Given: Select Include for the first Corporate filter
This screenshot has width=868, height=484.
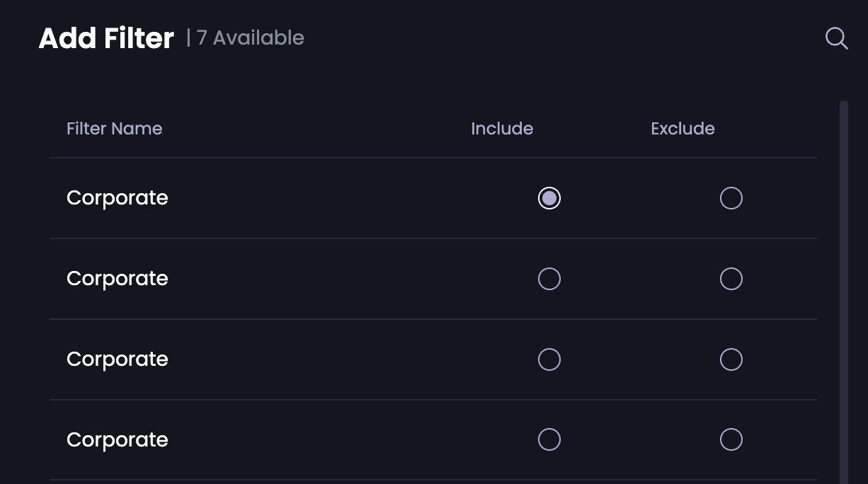Looking at the screenshot, I should 549,198.
